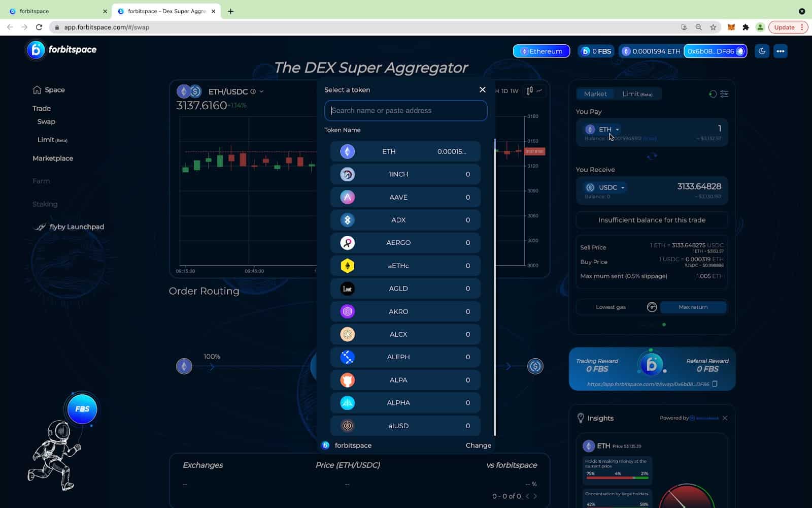812x508 pixels.
Task: Click Change token list link
Action: click(478, 446)
